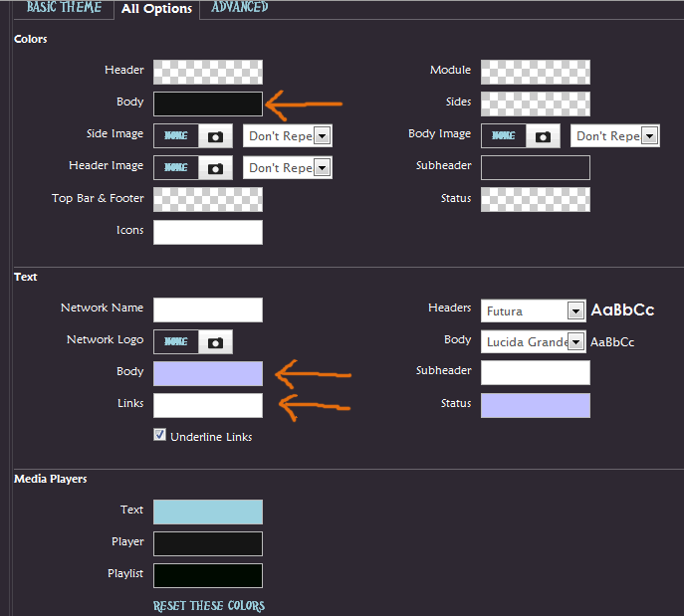Viewport: 684px width, 616px height.
Task: Pick the Media Players Text blue swatch
Action: click(x=208, y=512)
